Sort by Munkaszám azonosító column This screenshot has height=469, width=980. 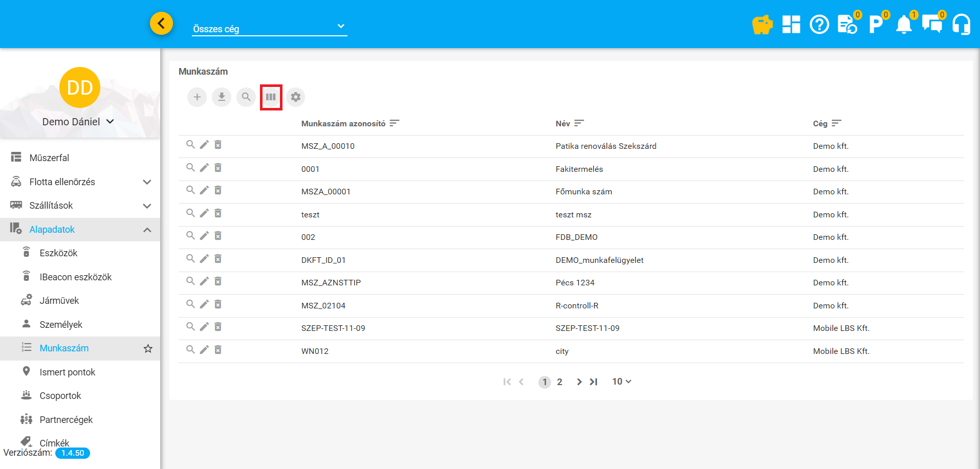click(x=394, y=123)
